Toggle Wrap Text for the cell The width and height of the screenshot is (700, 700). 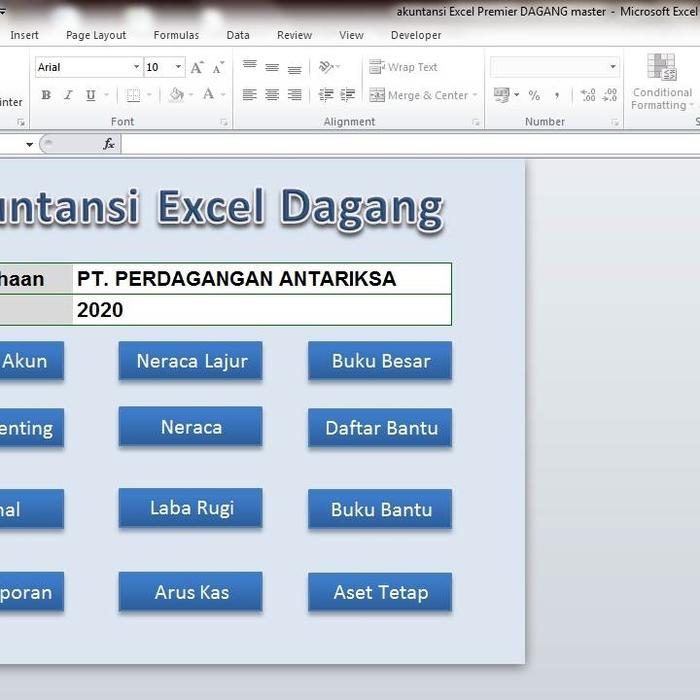404,67
